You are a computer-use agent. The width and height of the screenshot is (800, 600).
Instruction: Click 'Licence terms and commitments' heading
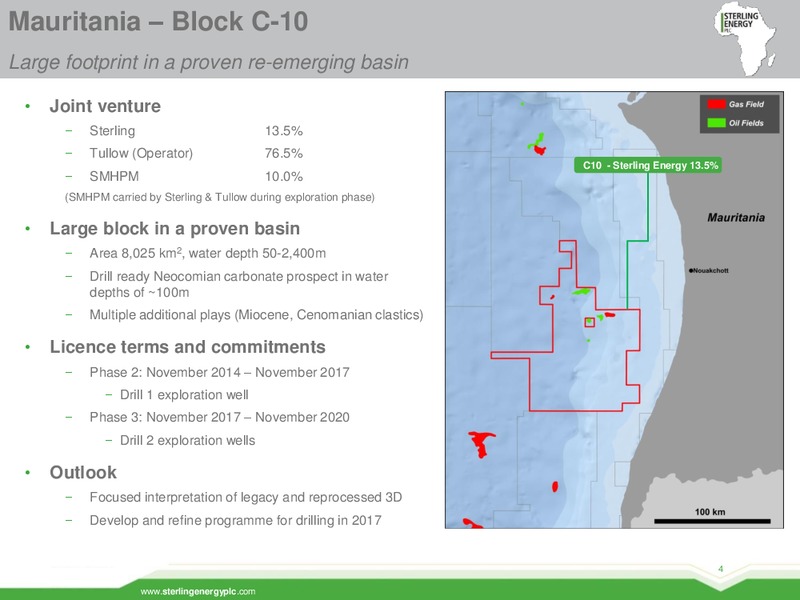click(x=187, y=347)
